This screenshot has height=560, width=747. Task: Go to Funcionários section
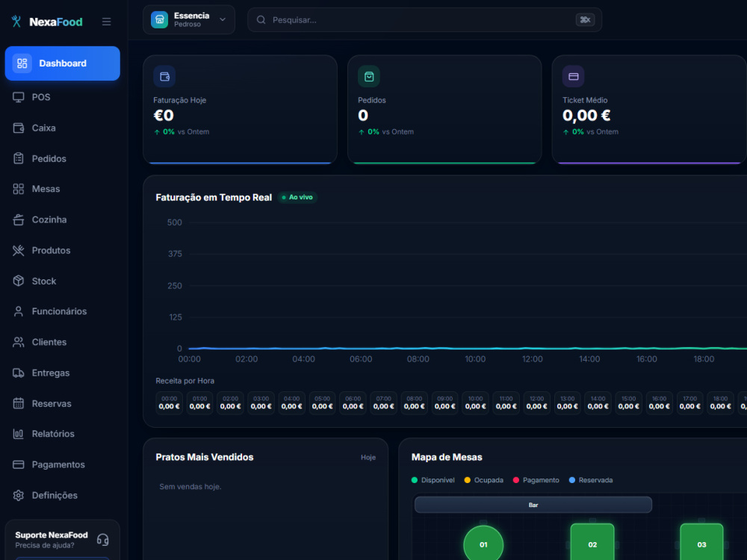click(63, 311)
